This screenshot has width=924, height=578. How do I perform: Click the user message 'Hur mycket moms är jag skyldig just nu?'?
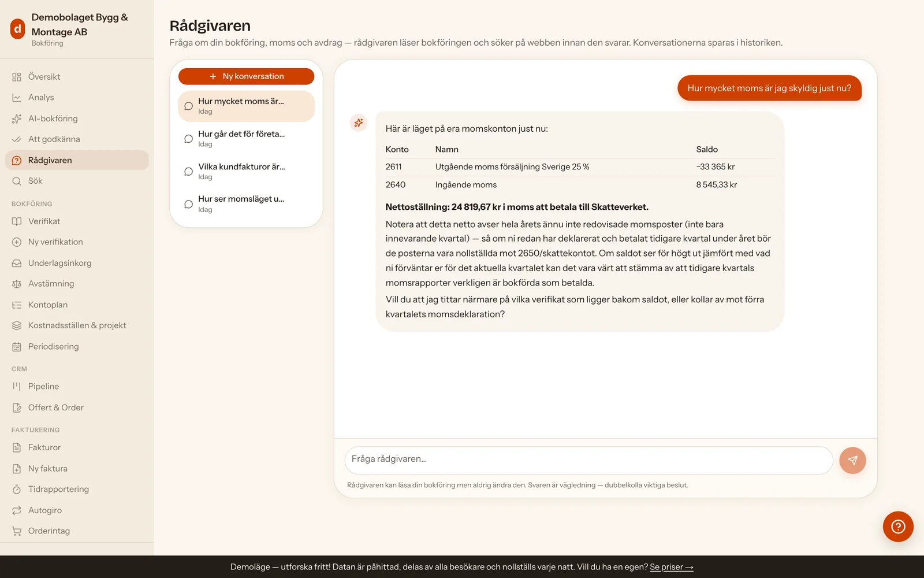[x=769, y=88]
